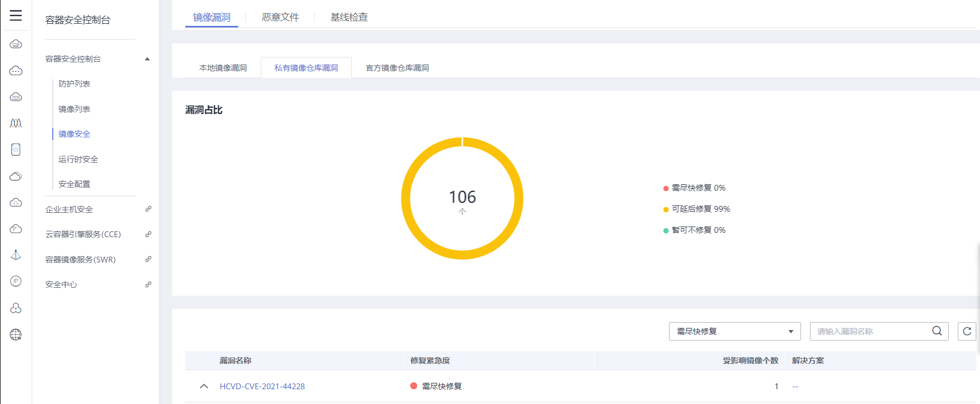Switch to the 基线检查 tab
This screenshot has width=980, height=404.
[348, 17]
